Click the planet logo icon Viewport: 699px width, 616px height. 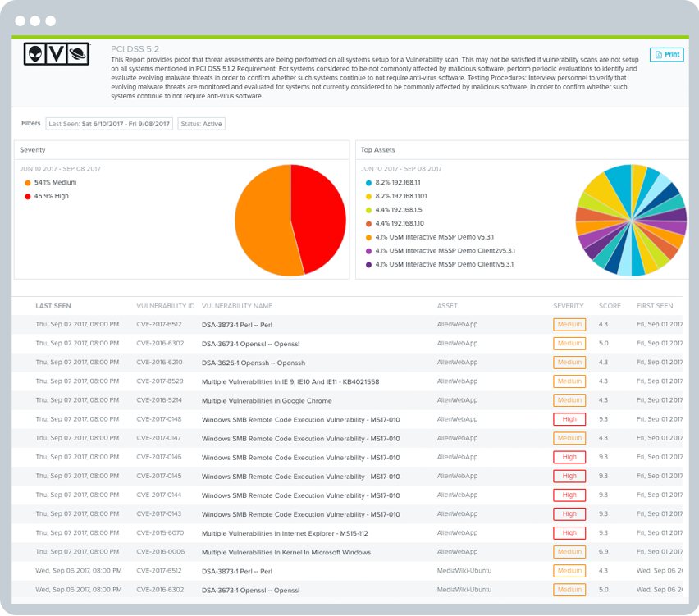[x=79, y=54]
